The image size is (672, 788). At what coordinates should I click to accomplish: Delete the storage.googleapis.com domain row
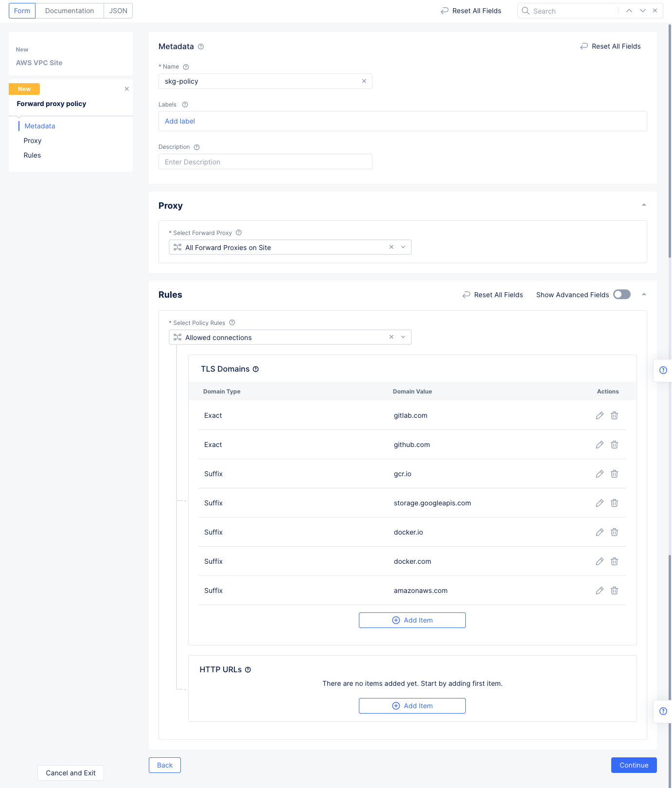coord(614,503)
